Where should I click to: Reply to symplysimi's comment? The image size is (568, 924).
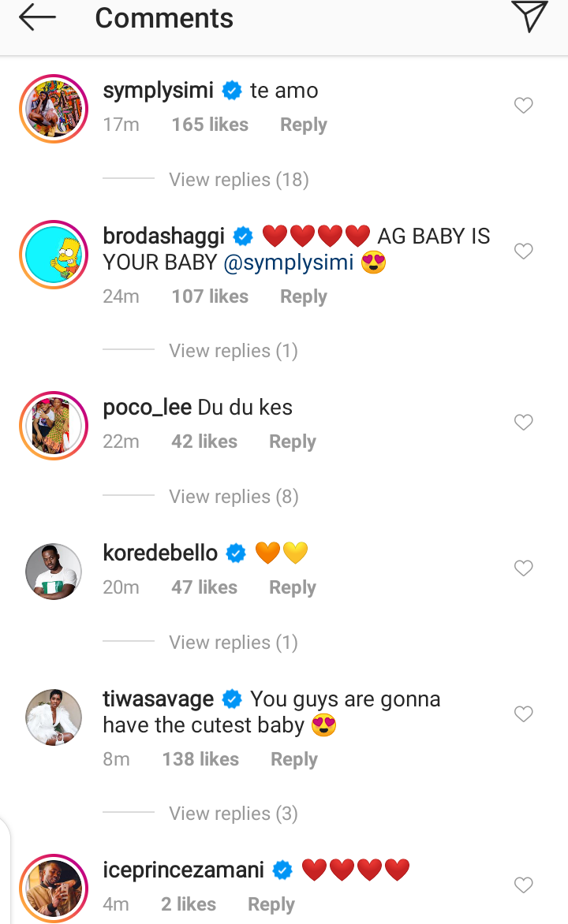pos(303,125)
